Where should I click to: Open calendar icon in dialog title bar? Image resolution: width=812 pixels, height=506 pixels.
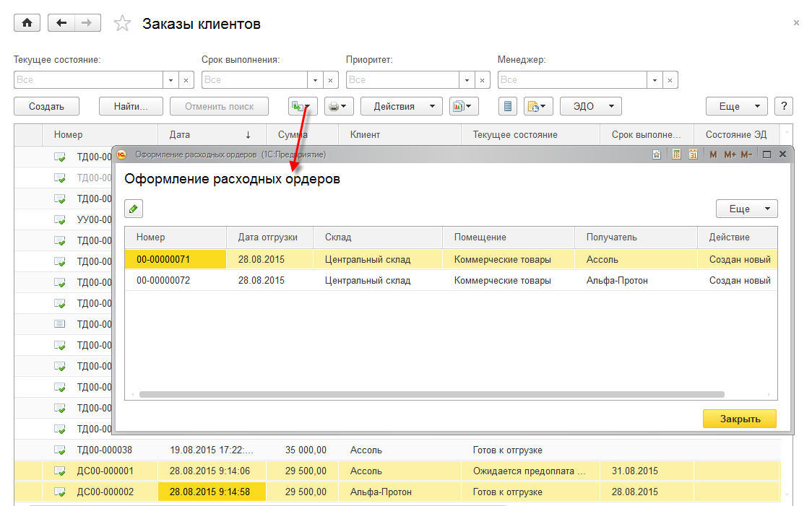[x=693, y=154]
